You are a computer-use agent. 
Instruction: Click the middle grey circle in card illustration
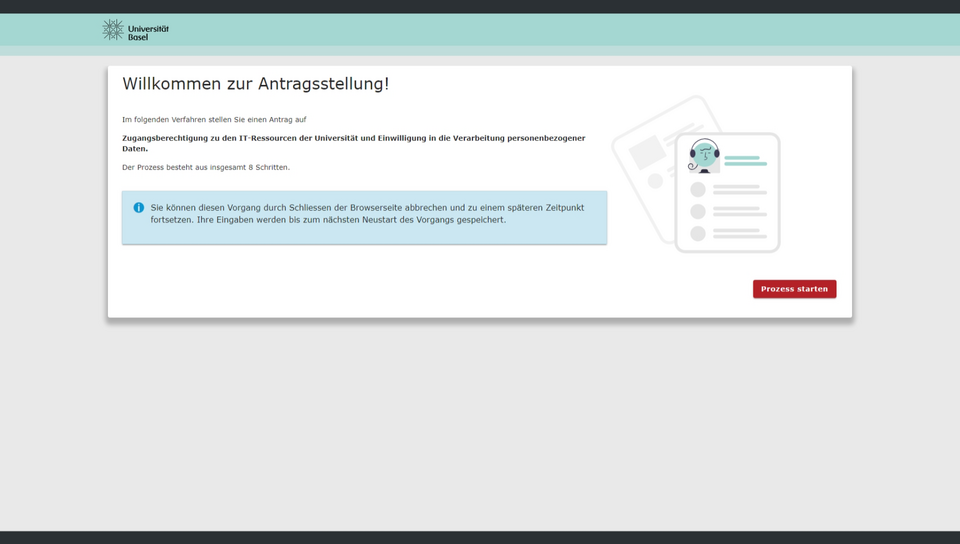click(698, 211)
